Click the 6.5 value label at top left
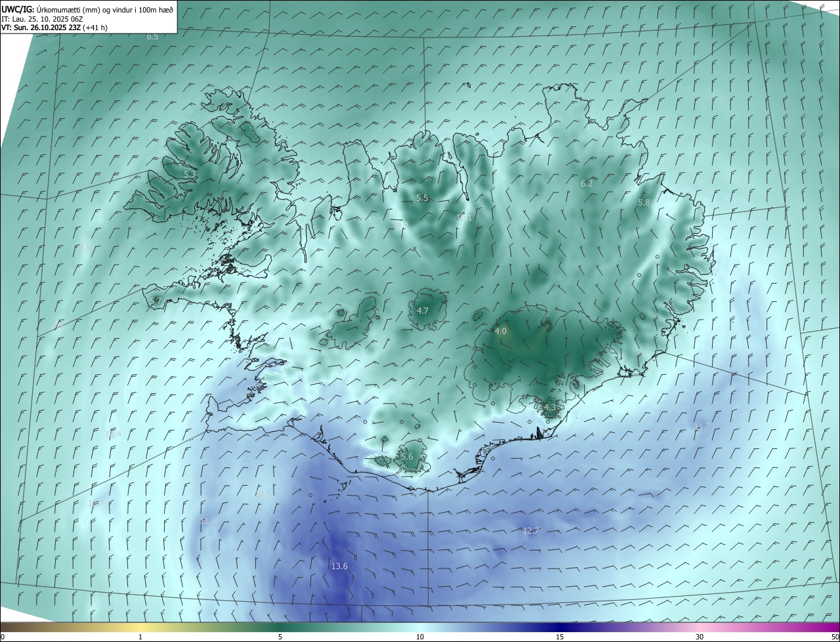Viewport: 840px width, 642px height. coord(152,37)
